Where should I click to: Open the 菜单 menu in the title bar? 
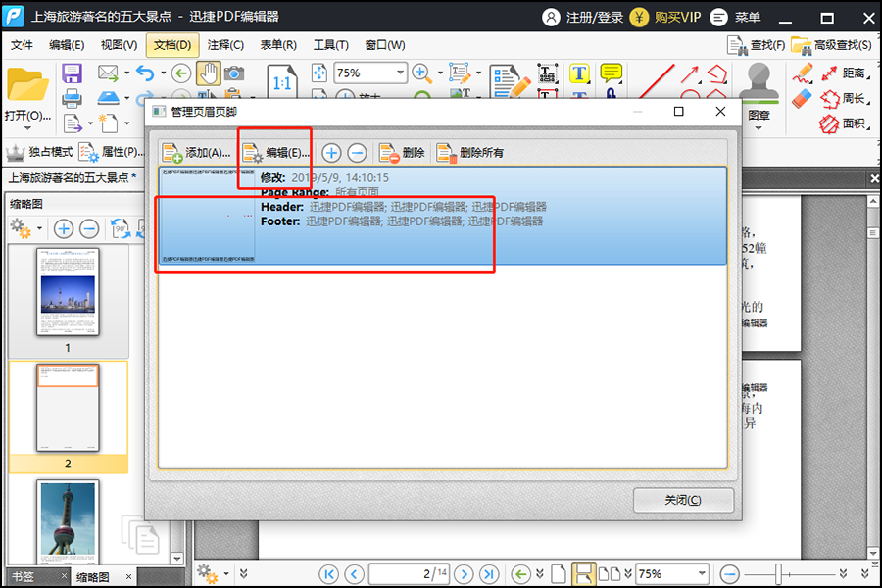click(736, 18)
